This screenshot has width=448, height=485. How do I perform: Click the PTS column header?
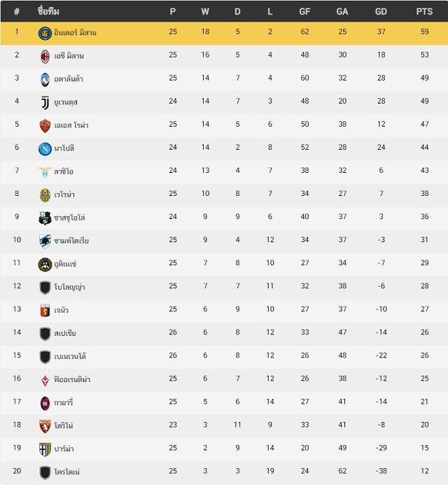click(424, 12)
